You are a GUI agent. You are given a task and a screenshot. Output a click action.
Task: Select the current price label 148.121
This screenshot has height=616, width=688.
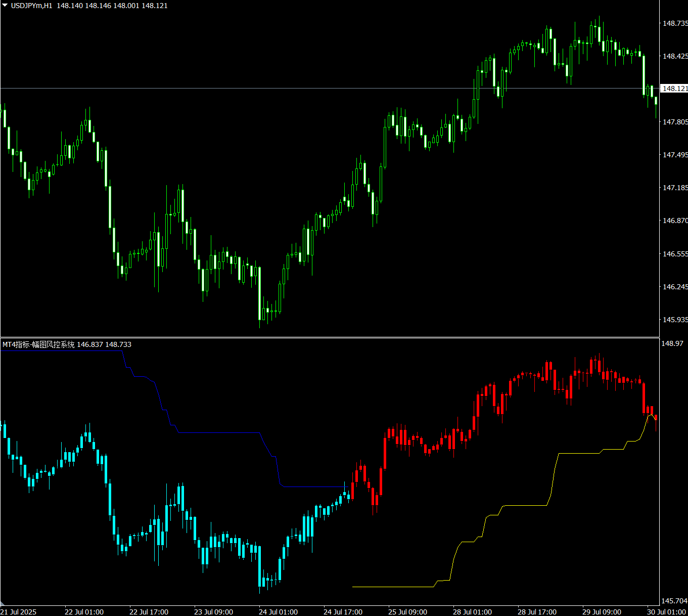tap(675, 89)
